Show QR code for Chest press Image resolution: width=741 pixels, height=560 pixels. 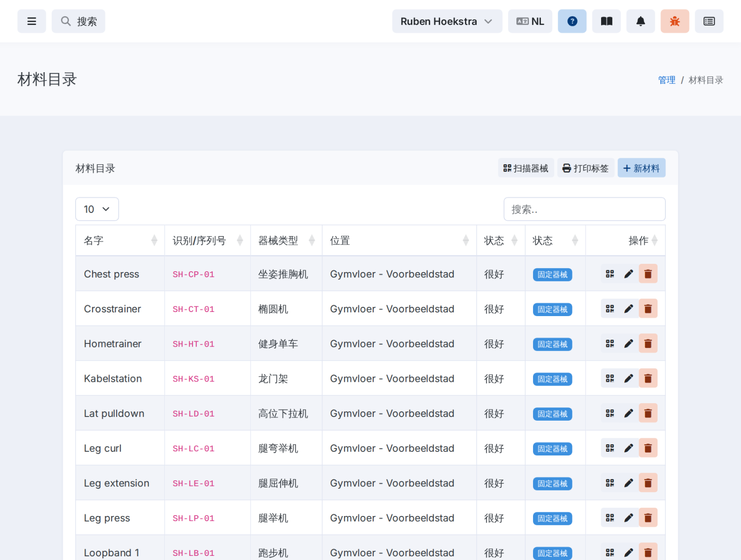coord(610,274)
